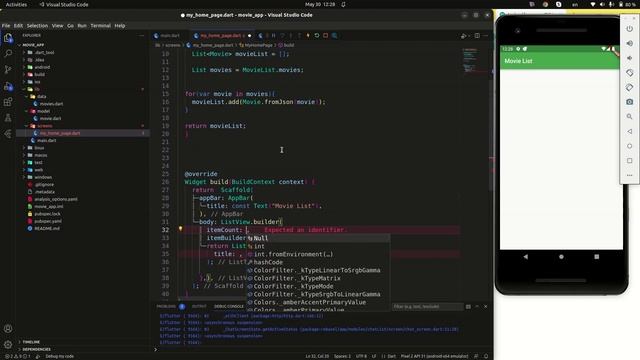Open the Terminal menu
This screenshot has width=640, height=360.
click(x=100, y=25)
